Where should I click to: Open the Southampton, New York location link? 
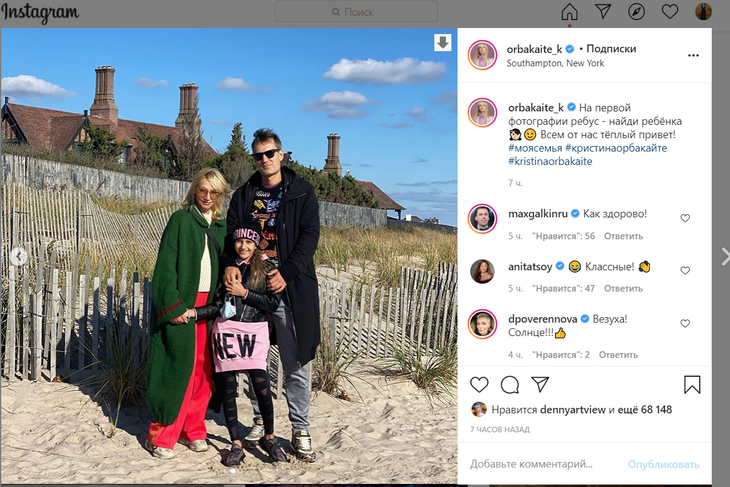tap(555, 63)
